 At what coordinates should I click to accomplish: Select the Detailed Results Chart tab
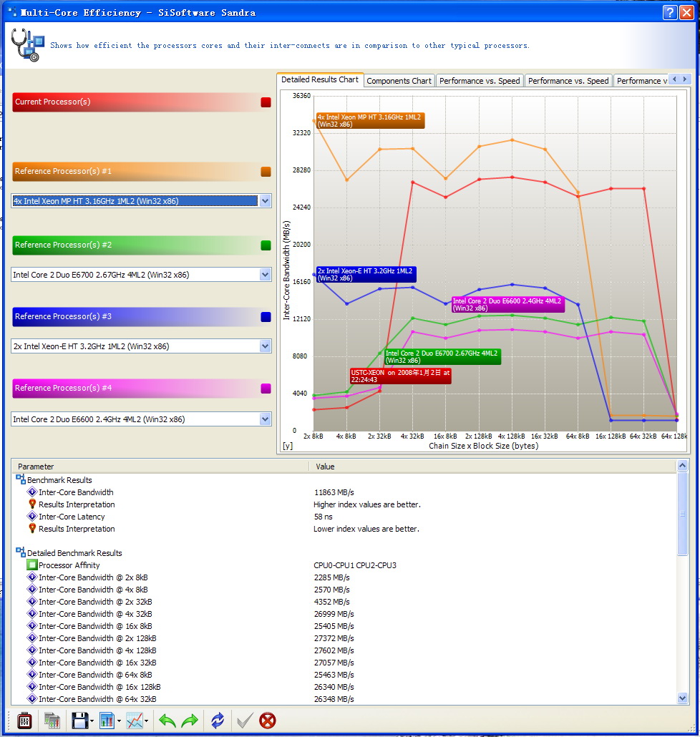coord(320,79)
